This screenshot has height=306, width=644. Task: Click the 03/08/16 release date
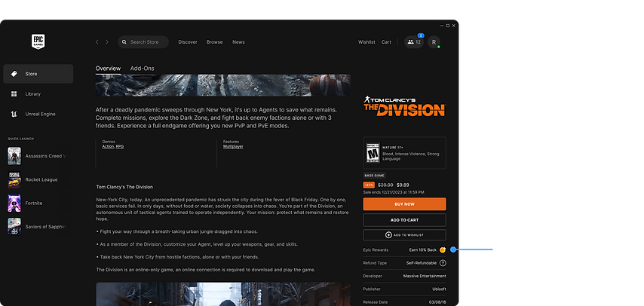point(437,302)
